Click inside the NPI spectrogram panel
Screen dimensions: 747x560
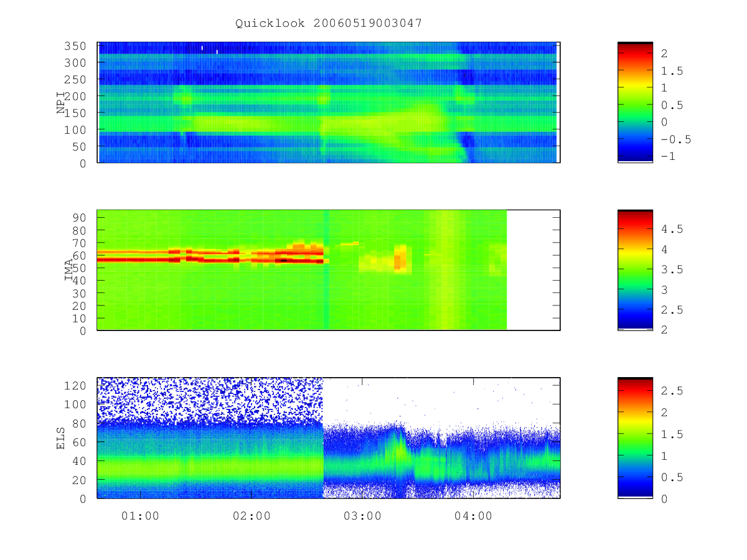coord(328,103)
